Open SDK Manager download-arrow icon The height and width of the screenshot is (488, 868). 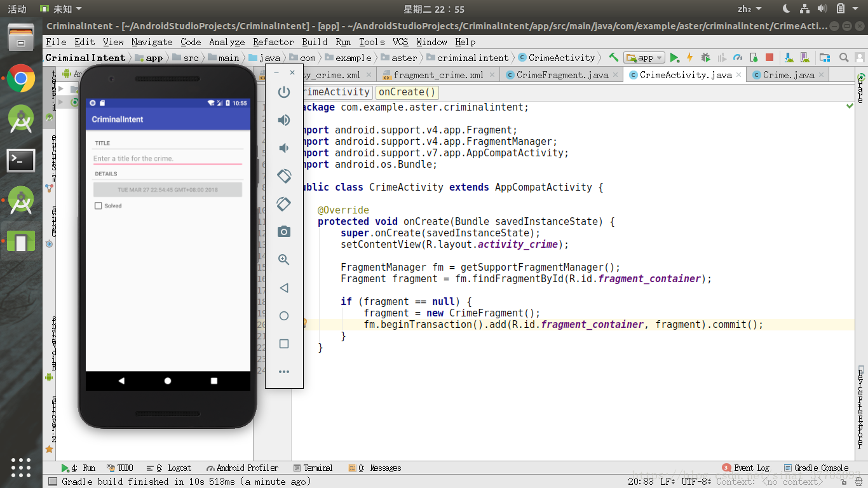point(789,57)
